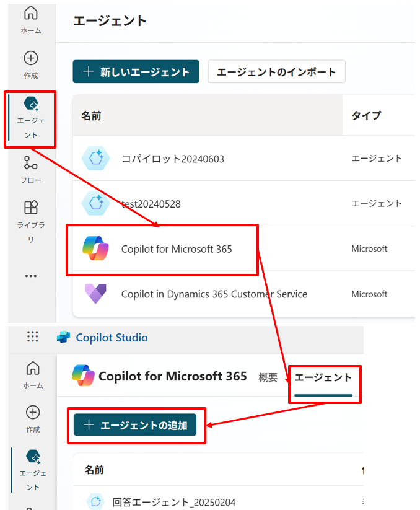
Task: Open Copilot for Microsoft 365 in the agent list
Action: [x=177, y=249]
